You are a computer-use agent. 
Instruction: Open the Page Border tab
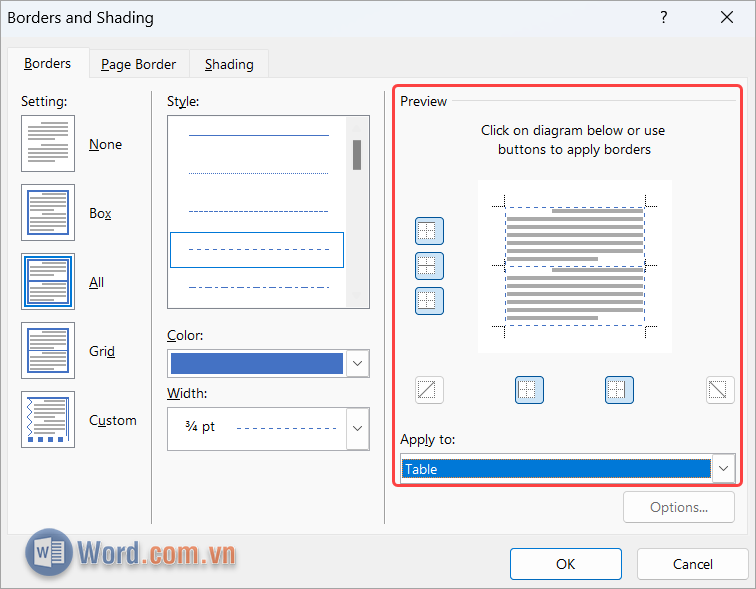139,64
